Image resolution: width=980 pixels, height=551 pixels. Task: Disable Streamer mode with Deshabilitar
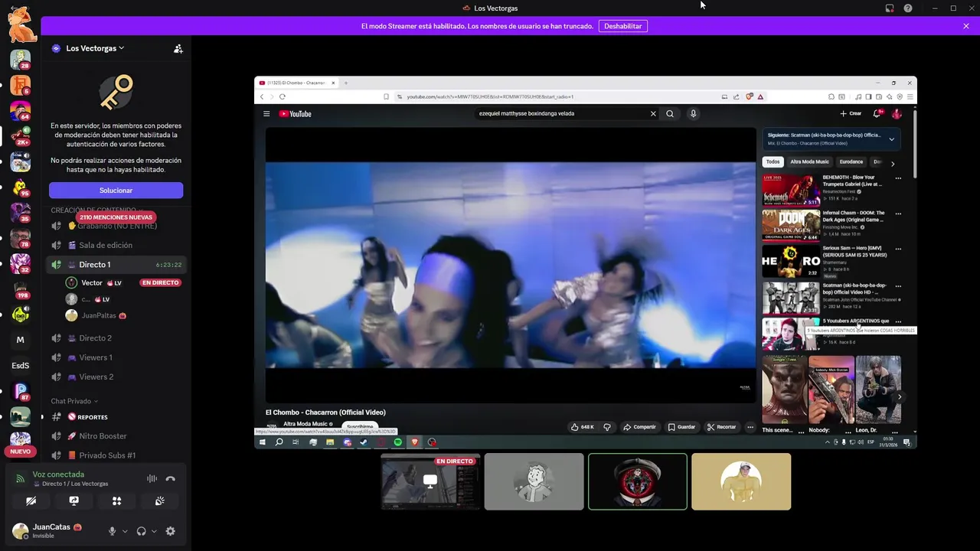[622, 26]
